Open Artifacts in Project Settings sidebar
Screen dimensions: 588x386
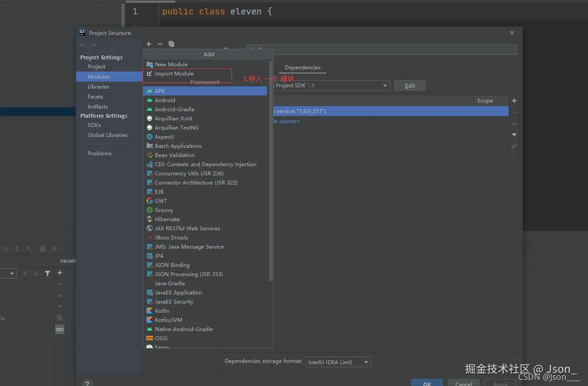pos(98,106)
